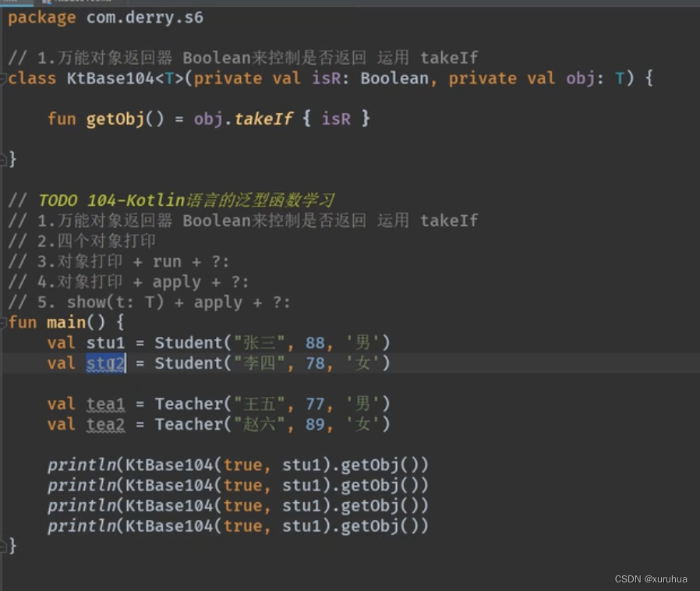700x591 pixels.
Task: Click the number 78 in Student constructor
Action: pos(315,363)
